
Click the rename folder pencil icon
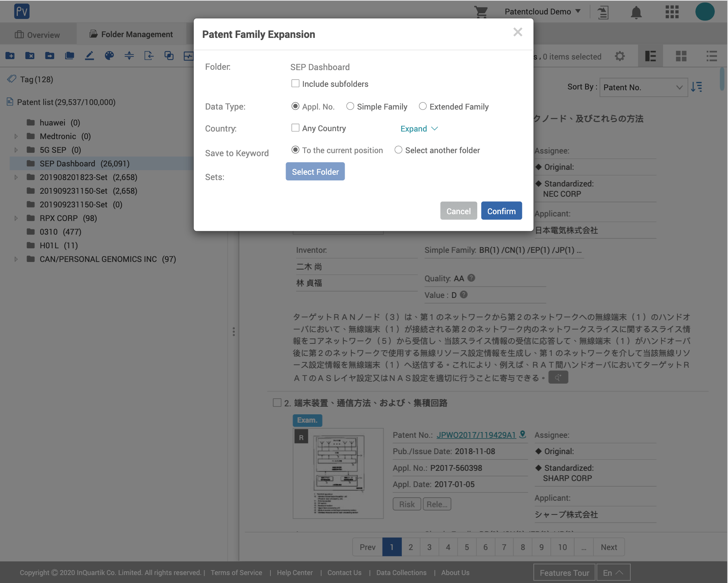(89, 56)
